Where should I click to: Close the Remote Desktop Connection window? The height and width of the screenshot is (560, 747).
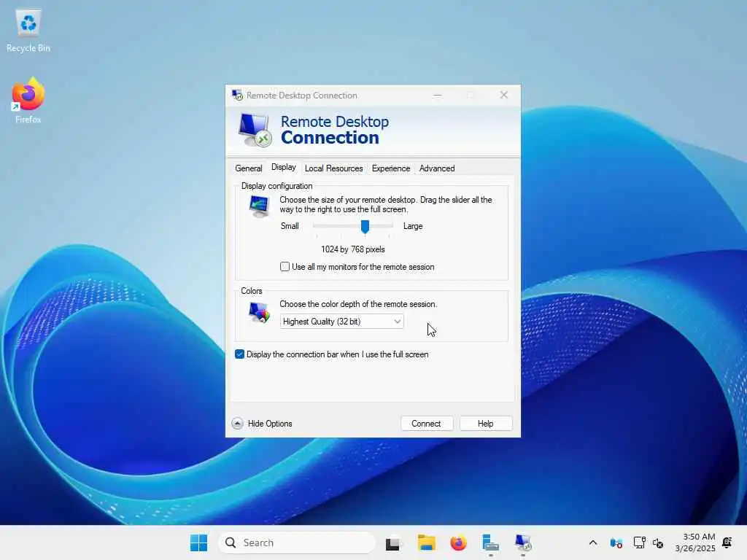504,96
